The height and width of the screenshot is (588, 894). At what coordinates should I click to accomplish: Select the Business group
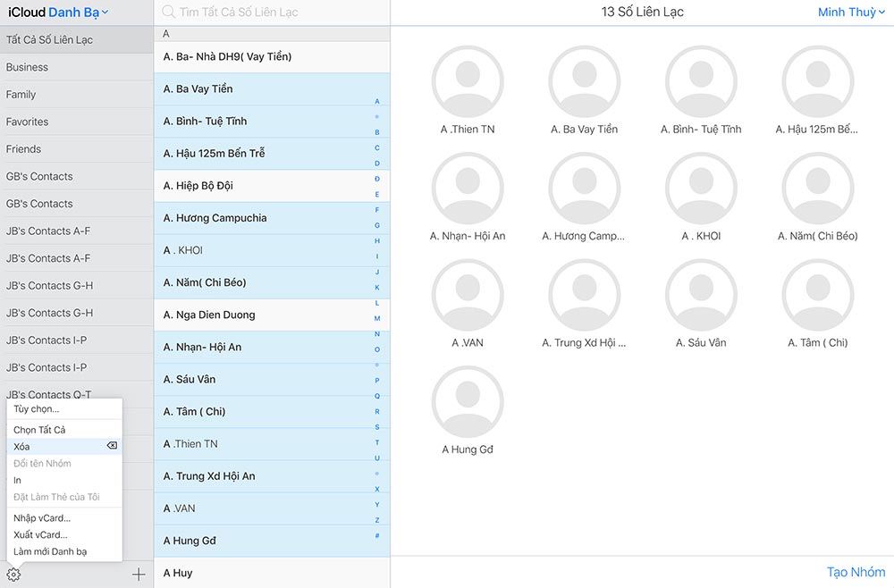click(x=77, y=67)
